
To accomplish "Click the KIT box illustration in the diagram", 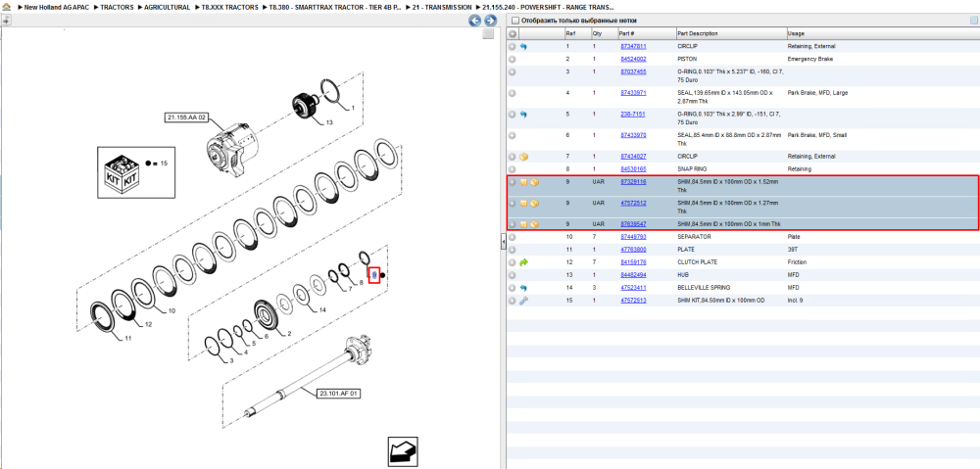I will (x=122, y=173).
